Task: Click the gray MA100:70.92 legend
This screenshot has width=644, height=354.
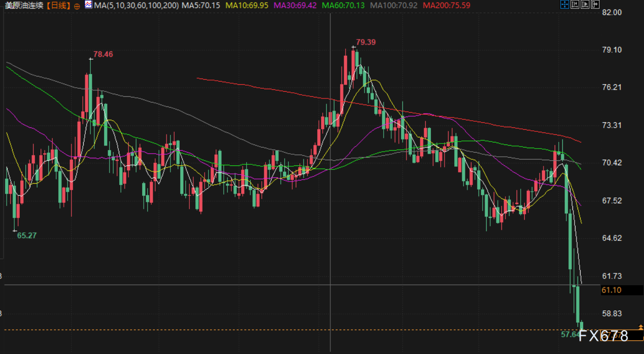Action: tap(394, 6)
